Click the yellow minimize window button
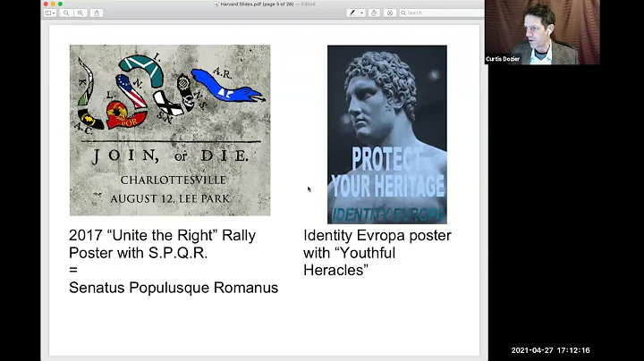This screenshot has width=644, height=361. click(53, 4)
